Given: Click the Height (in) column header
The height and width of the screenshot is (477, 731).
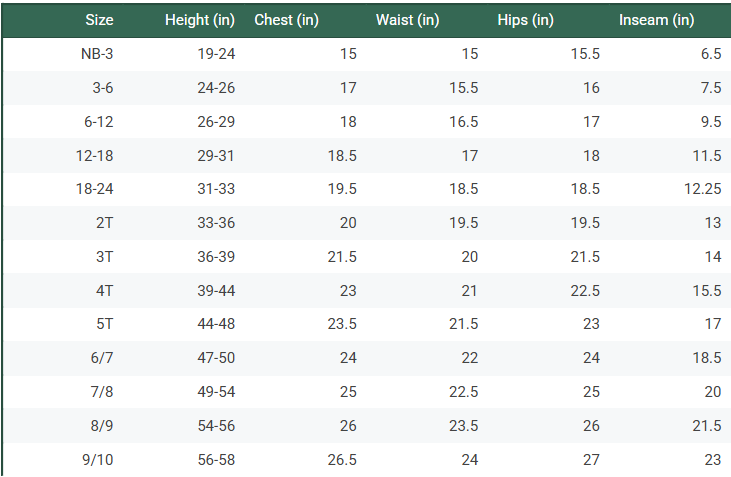Looking at the screenshot, I should click(200, 20).
